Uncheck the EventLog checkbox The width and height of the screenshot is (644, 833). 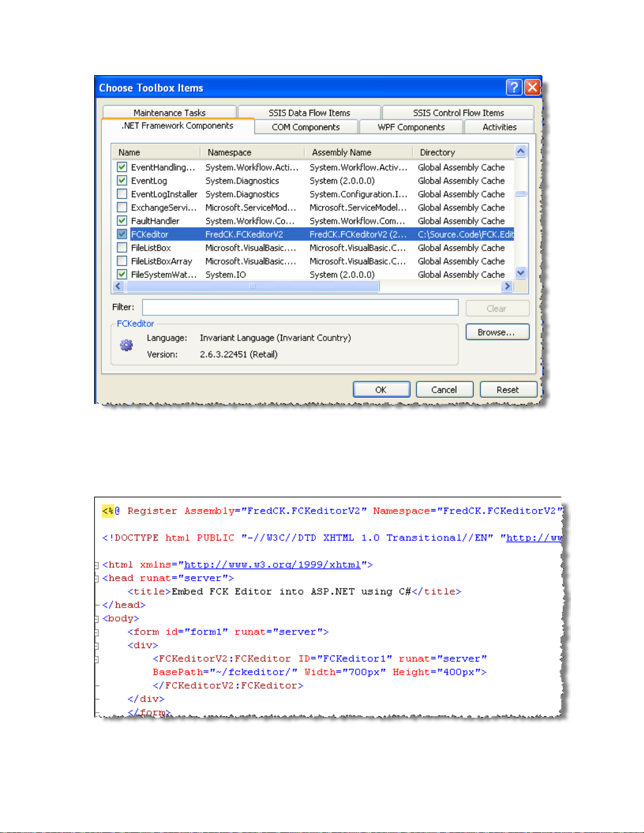(x=122, y=180)
